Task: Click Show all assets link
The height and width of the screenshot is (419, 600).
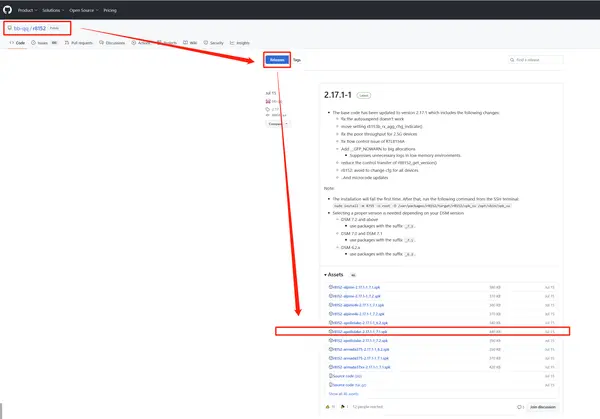Action: (x=343, y=394)
